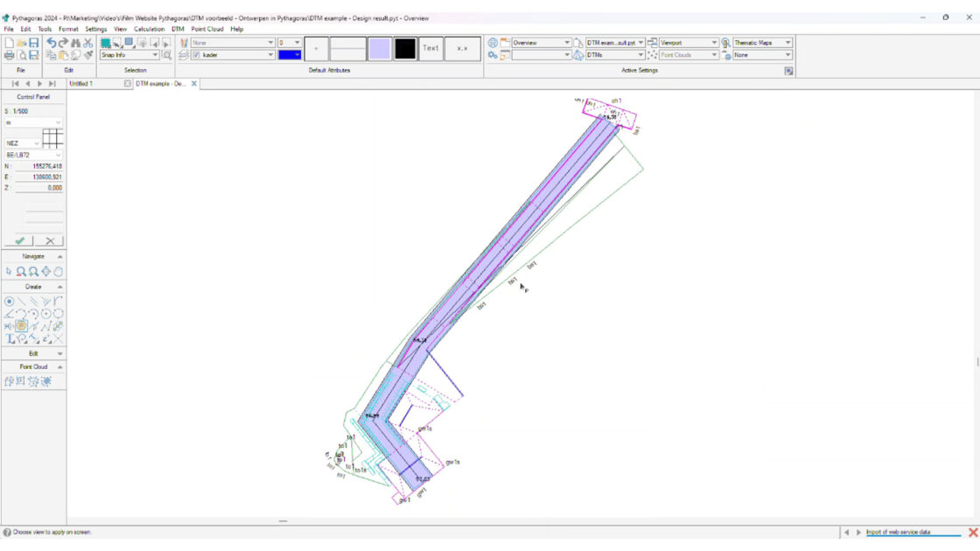Screen dimensions: 980x551
Task: Confirm with the green checkmark button
Action: (19, 241)
